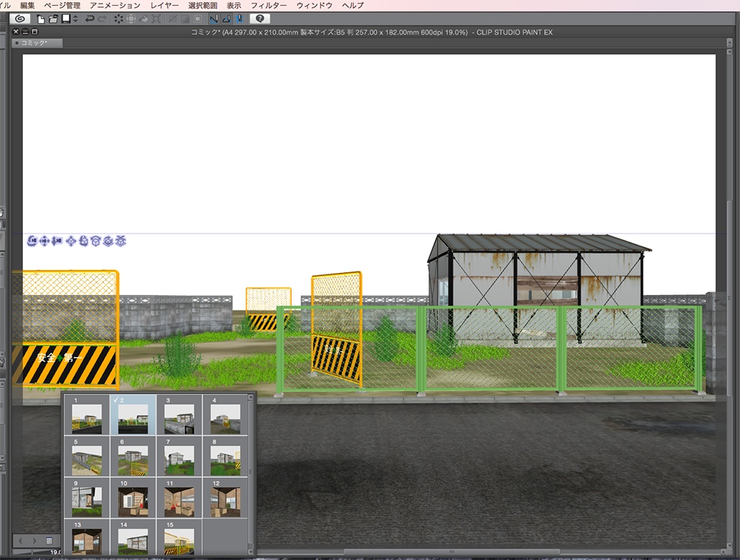Click preset list scroll-up arrow
Viewport: 740px width, 560px height.
(251, 398)
